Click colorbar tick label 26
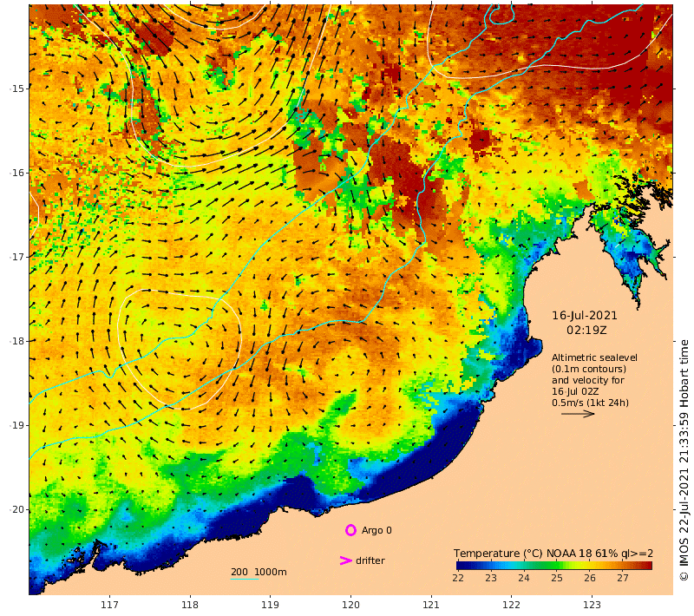Screen dimensions: 694x616 [x=590, y=578]
